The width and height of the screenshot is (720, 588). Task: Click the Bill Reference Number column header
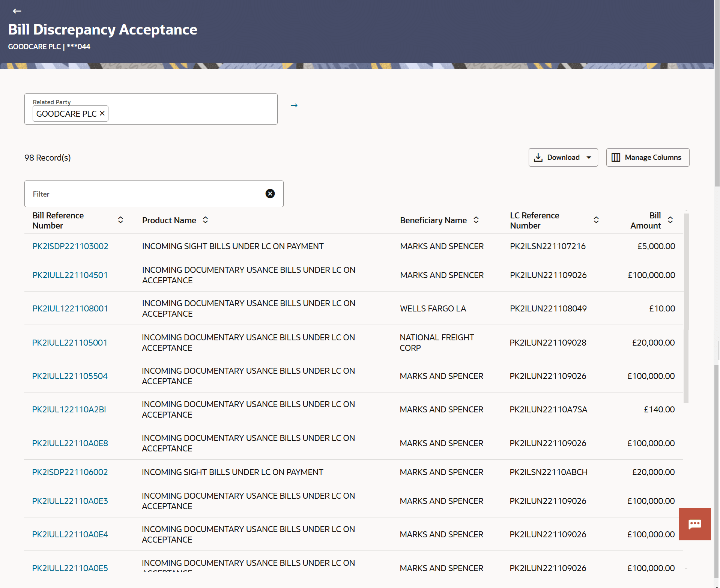[58, 220]
